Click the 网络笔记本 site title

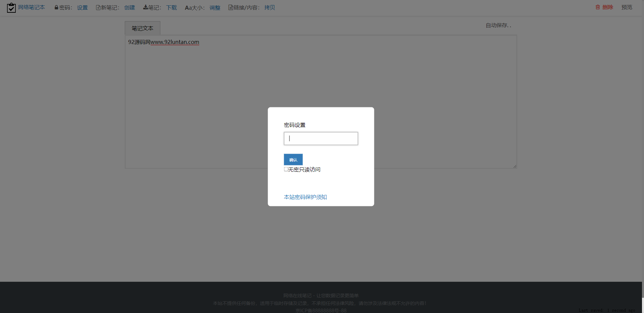[x=32, y=7]
